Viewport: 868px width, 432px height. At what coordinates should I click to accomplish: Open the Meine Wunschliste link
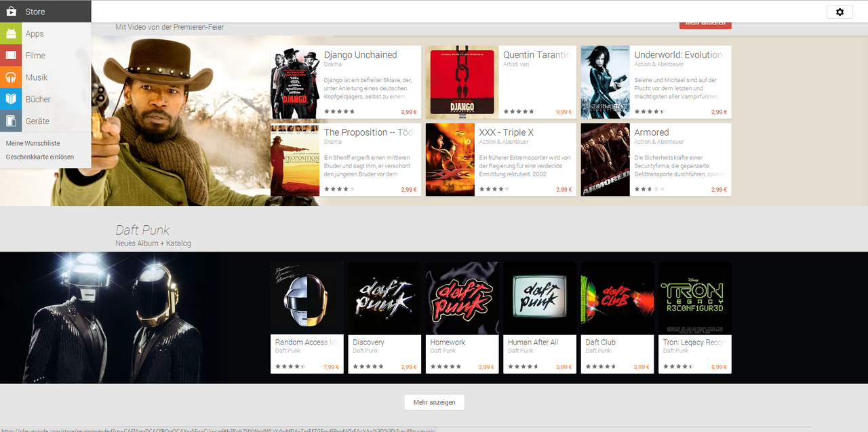pyautogui.click(x=33, y=143)
